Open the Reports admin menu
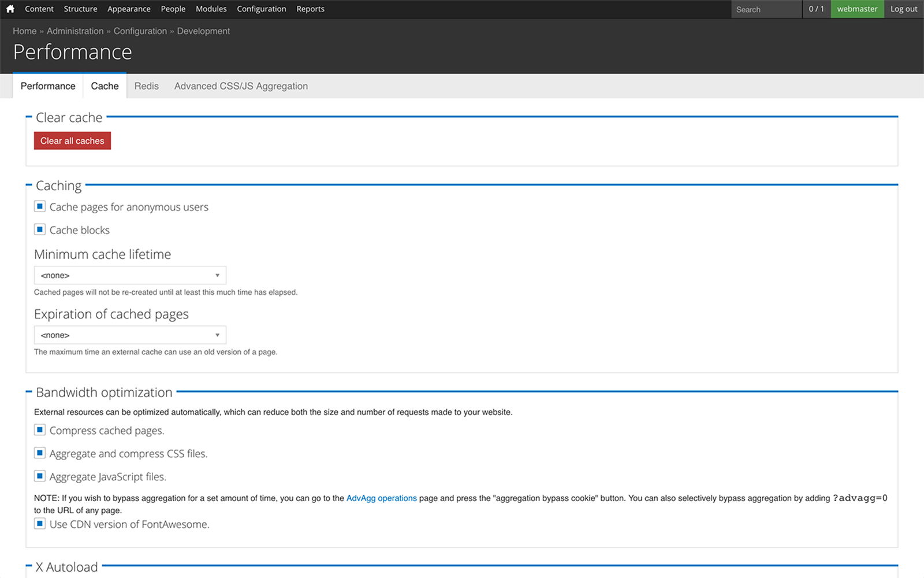924x578 pixels. pos(311,9)
